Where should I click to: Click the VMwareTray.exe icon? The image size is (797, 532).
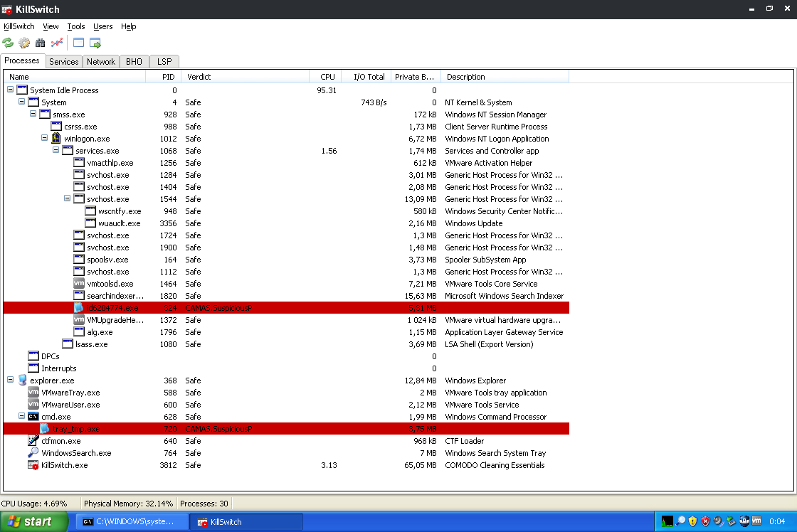[x=33, y=393]
